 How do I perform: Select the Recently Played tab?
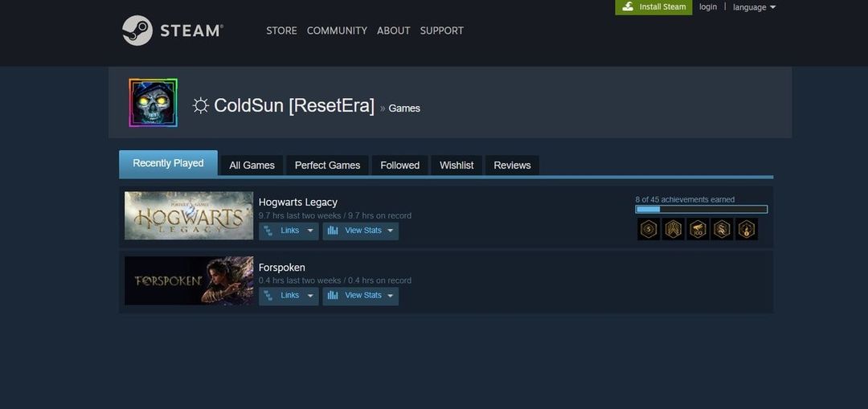[168, 163]
